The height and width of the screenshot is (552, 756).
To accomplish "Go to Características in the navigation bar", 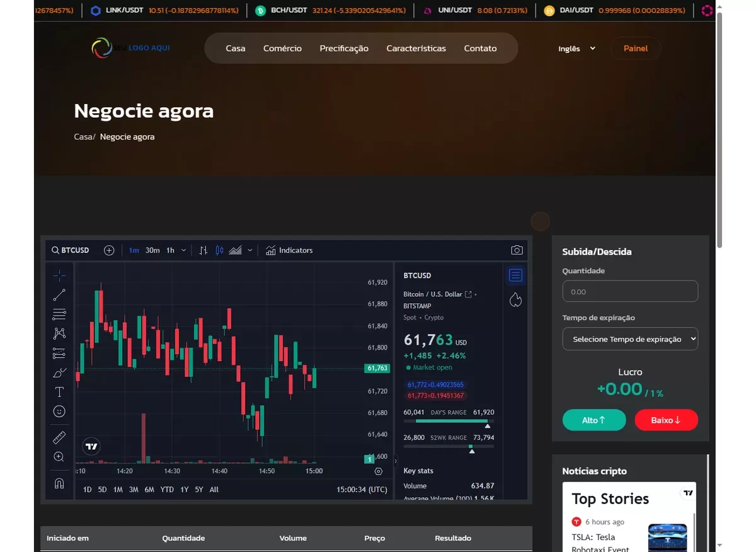I will click(x=416, y=49).
